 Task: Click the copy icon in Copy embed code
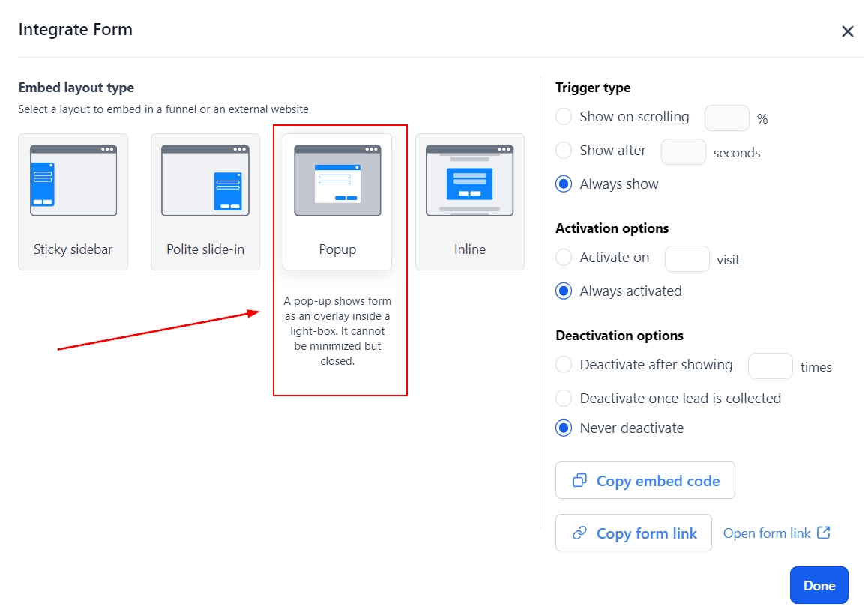point(579,481)
